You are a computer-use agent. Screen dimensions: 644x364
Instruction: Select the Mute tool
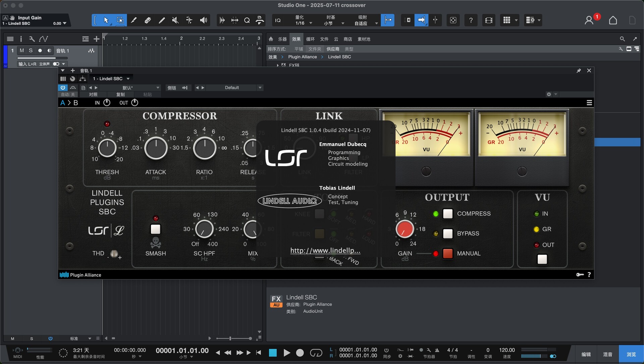(x=175, y=20)
